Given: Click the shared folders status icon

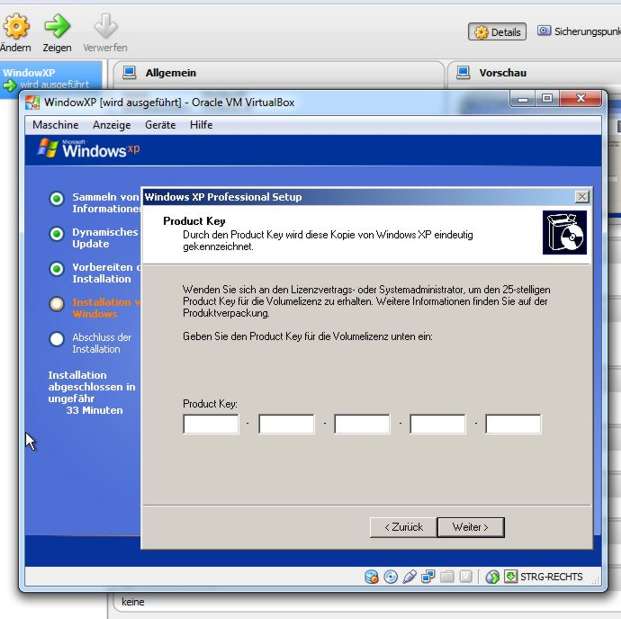Looking at the screenshot, I should click(x=447, y=577).
